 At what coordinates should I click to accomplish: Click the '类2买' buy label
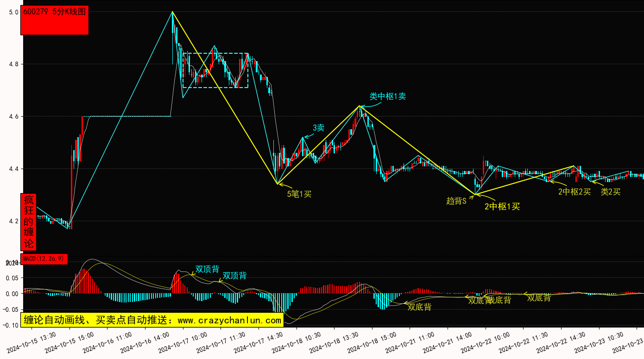[x=611, y=192]
